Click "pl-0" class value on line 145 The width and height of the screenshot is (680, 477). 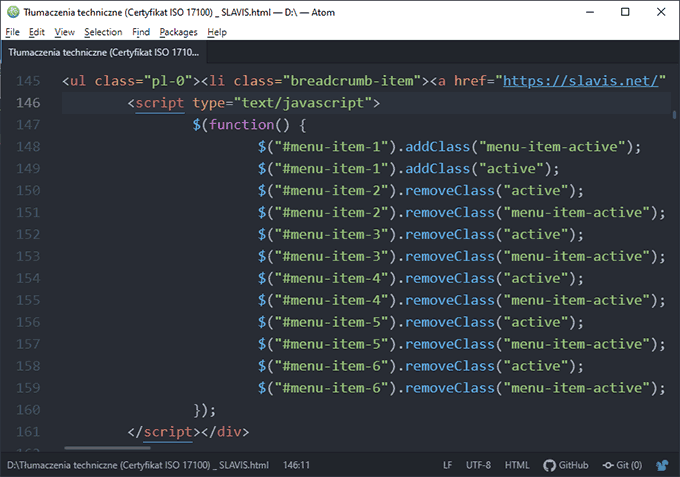[168, 81]
